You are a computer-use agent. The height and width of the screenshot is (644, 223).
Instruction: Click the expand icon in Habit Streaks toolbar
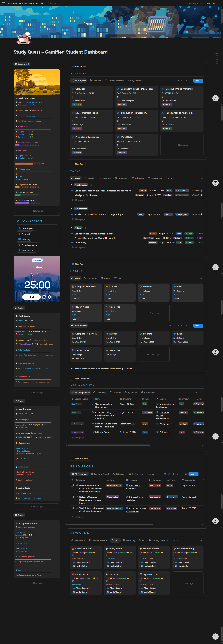point(186,326)
